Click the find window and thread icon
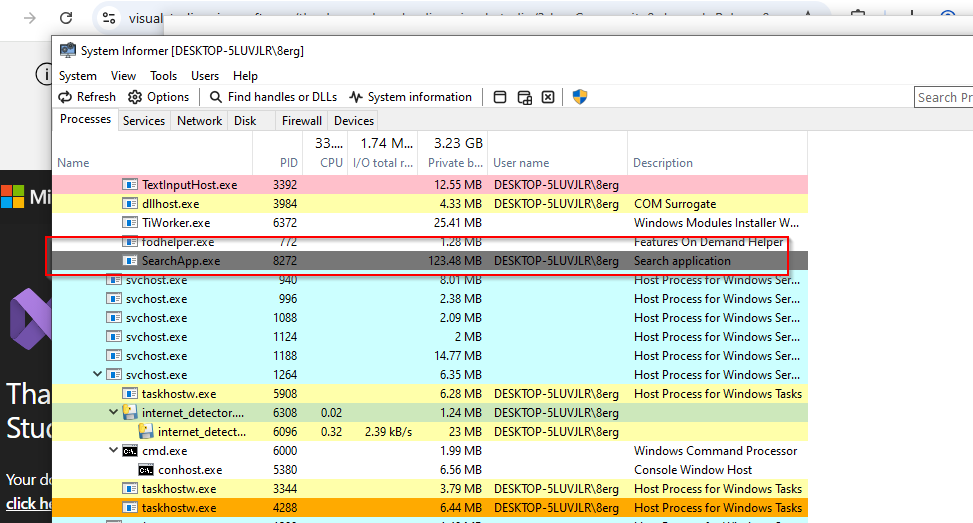 [524, 97]
